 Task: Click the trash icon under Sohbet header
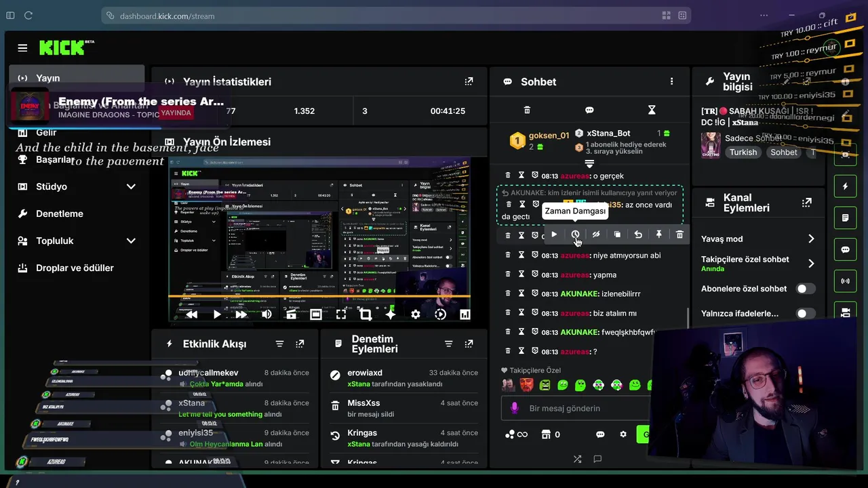coord(527,110)
